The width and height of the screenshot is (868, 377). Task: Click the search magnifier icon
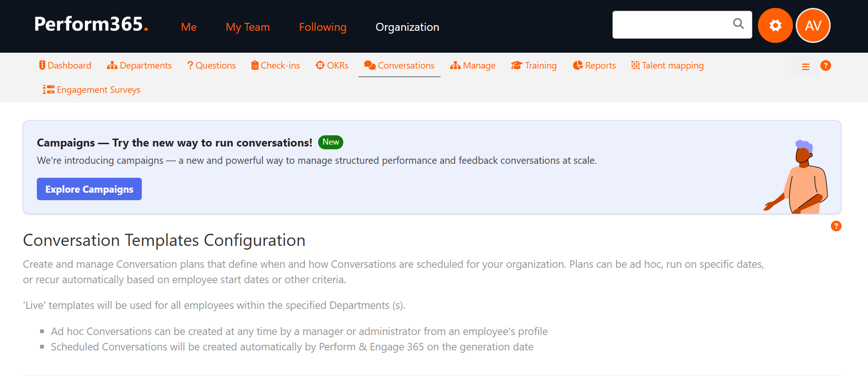click(738, 24)
